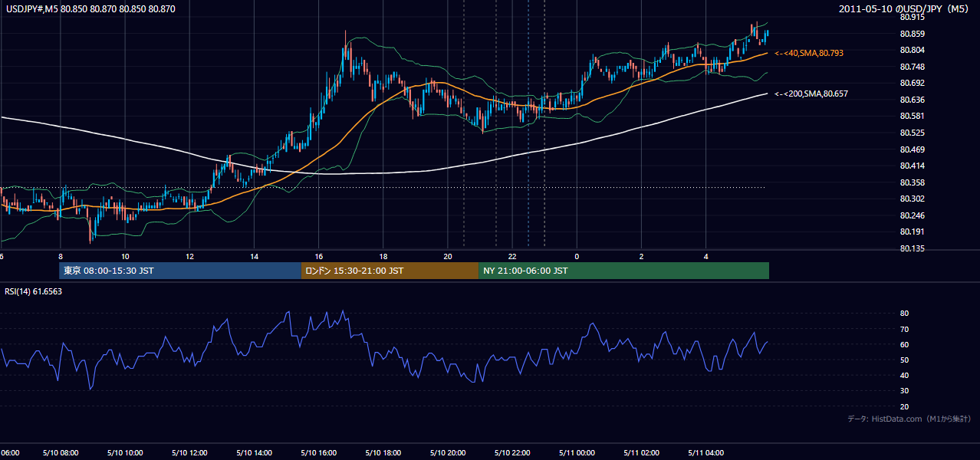The height and width of the screenshot is (460, 980).
Task: Click hour label 22 under price chart
Action: pyautogui.click(x=512, y=256)
